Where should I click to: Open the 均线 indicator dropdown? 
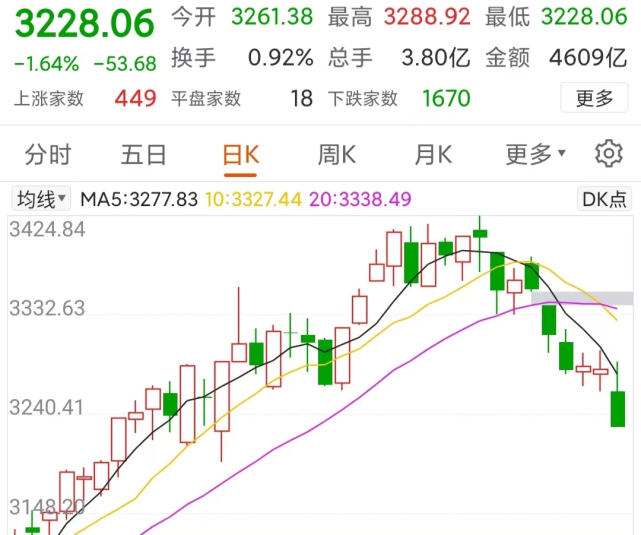coord(41,199)
